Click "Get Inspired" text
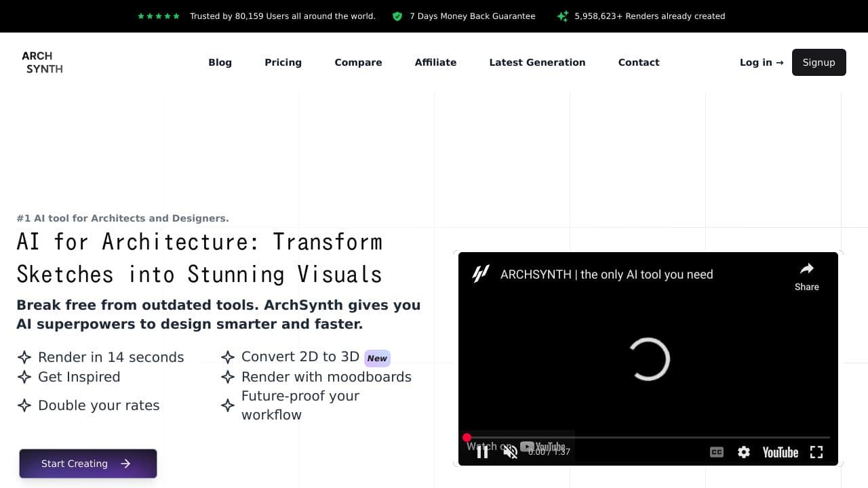This screenshot has height=488, width=868. (79, 377)
